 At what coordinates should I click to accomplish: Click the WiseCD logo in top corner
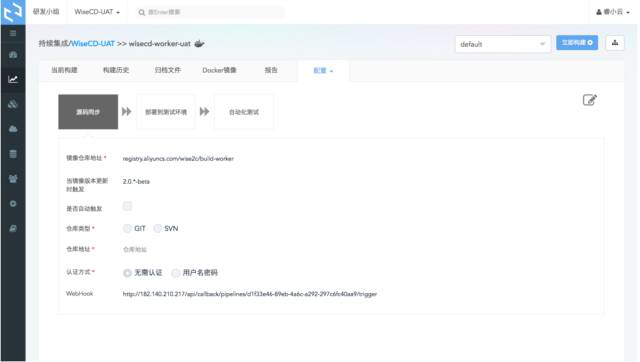[13, 12]
